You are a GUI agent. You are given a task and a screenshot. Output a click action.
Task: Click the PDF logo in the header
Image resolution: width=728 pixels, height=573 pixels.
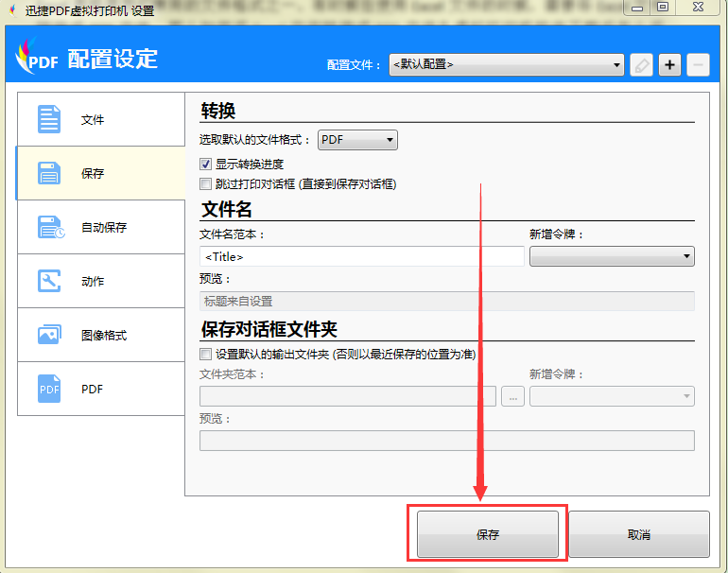click(37, 57)
